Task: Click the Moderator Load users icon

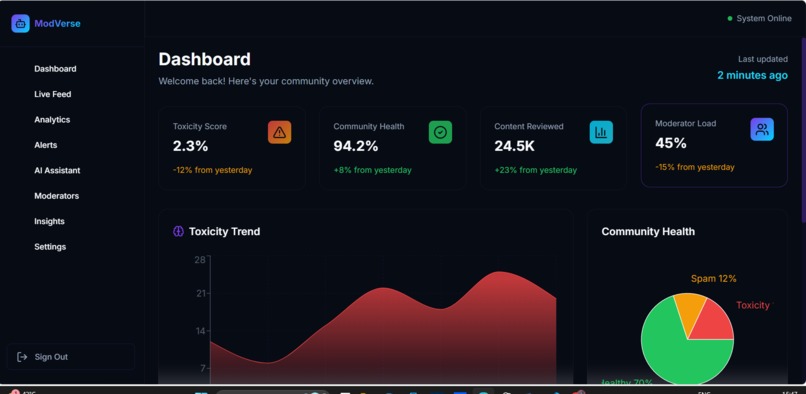Action: click(762, 130)
